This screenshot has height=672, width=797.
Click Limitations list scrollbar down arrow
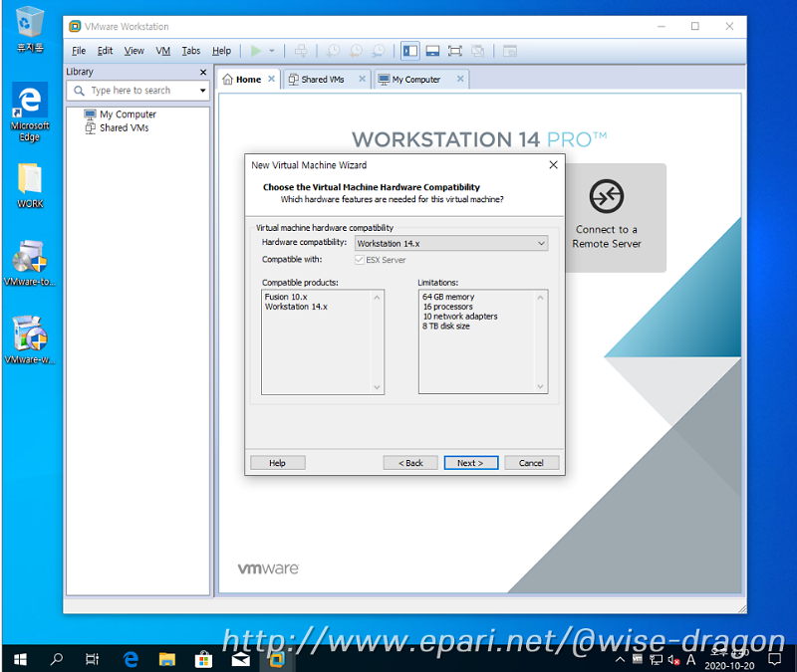point(540,386)
